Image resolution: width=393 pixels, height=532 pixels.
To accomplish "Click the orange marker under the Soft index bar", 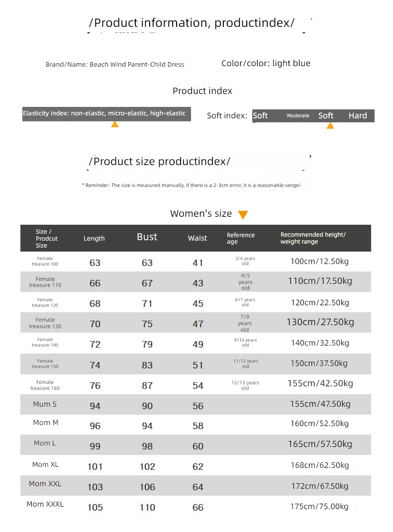I will [330, 126].
